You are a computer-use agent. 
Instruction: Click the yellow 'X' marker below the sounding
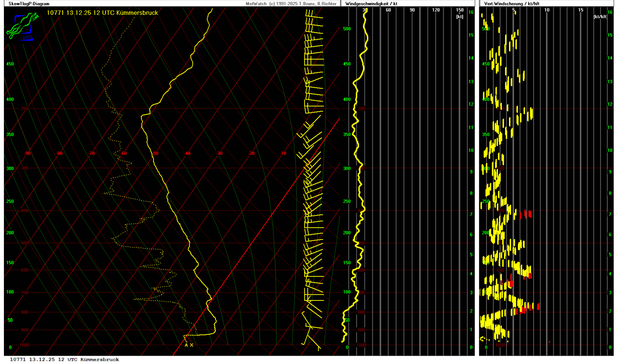coord(192,345)
